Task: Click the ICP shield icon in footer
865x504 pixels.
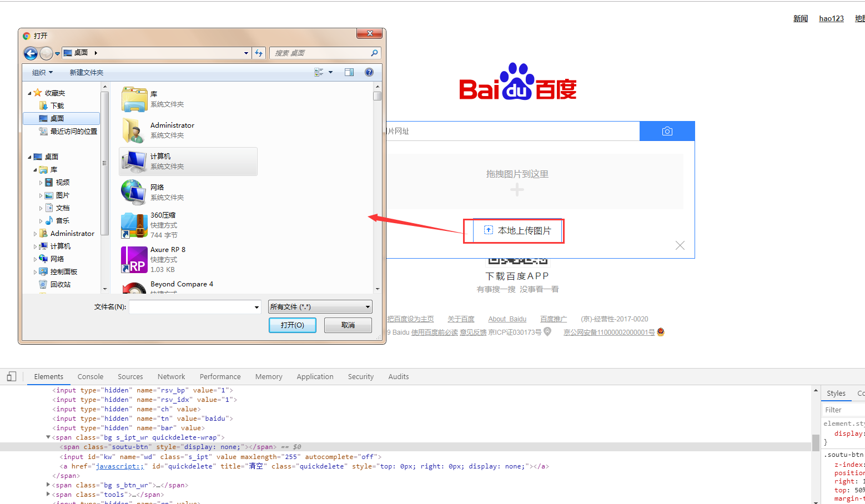Action: (x=547, y=332)
